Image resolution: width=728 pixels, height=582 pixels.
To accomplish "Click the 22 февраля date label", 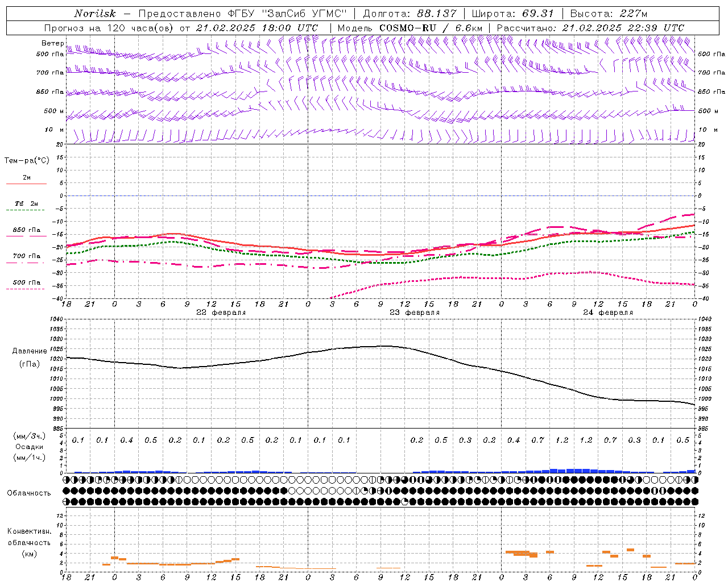I will click(x=221, y=312).
